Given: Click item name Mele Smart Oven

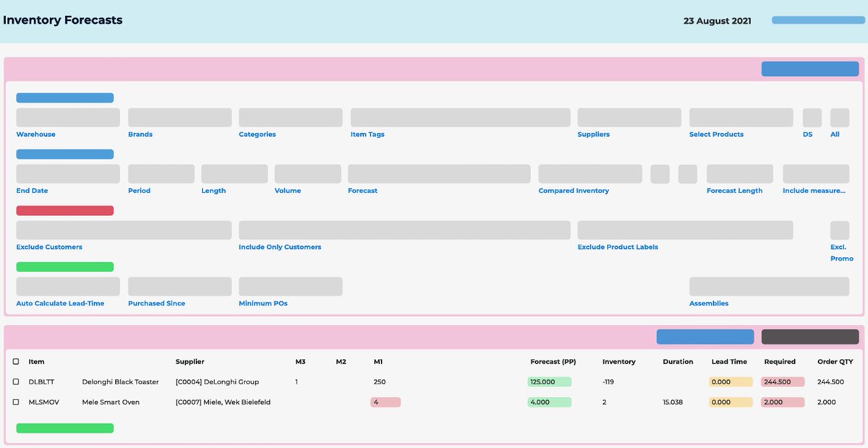Looking at the screenshot, I should [111, 402].
